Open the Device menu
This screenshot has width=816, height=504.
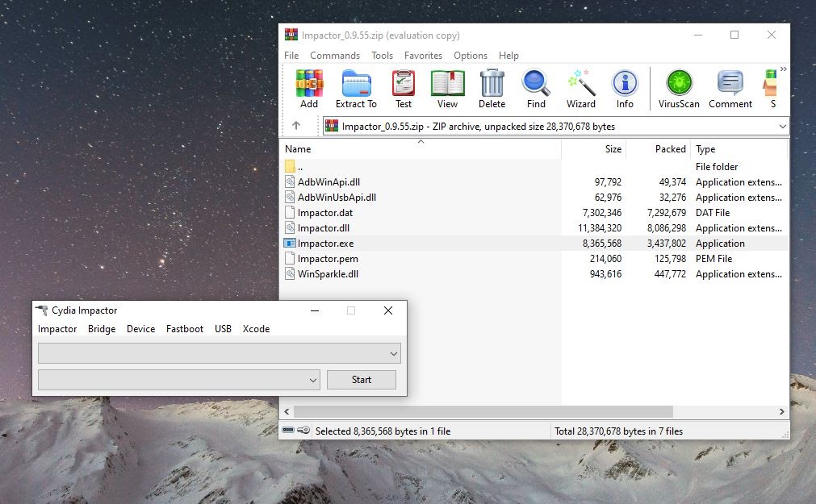pos(141,329)
